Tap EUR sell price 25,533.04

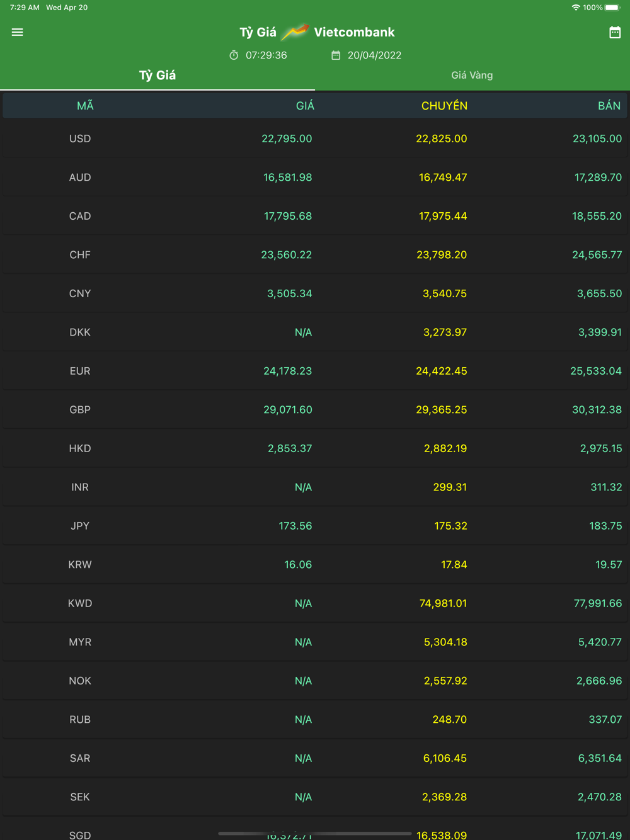pyautogui.click(x=596, y=371)
